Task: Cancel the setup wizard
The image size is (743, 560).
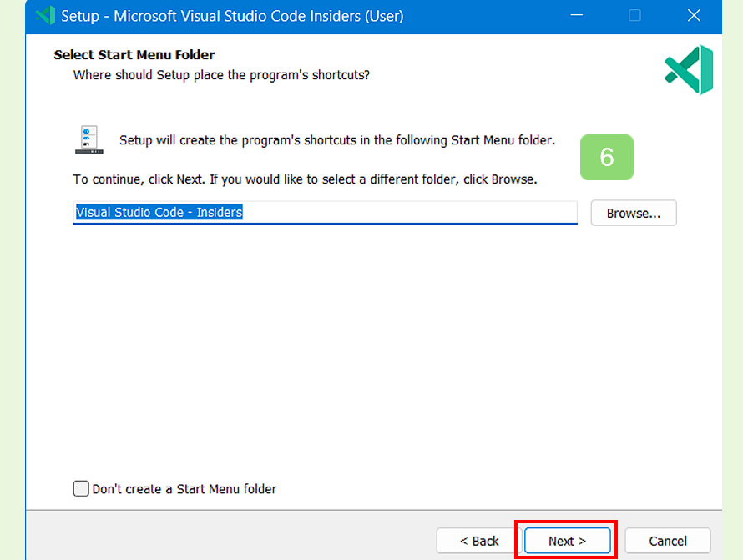Action: click(x=668, y=541)
